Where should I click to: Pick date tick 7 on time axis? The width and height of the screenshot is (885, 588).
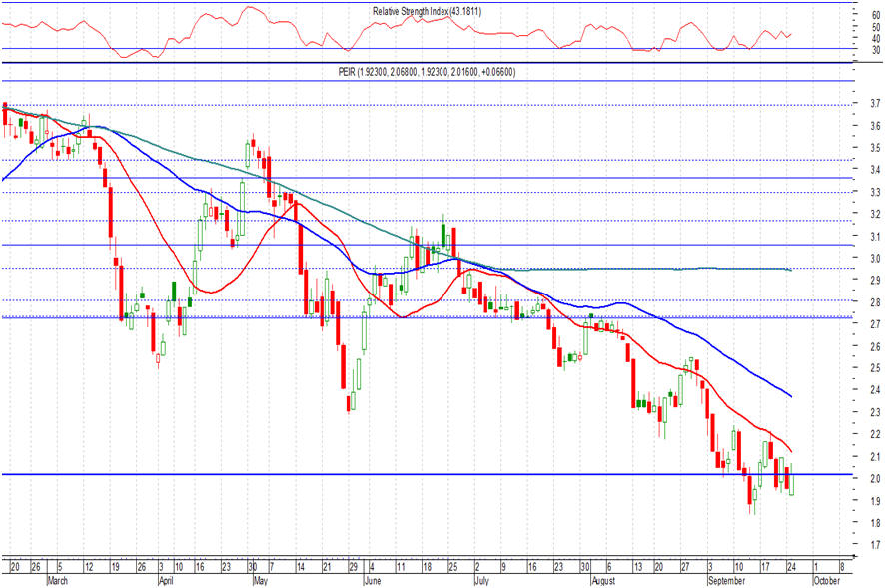coord(272,567)
